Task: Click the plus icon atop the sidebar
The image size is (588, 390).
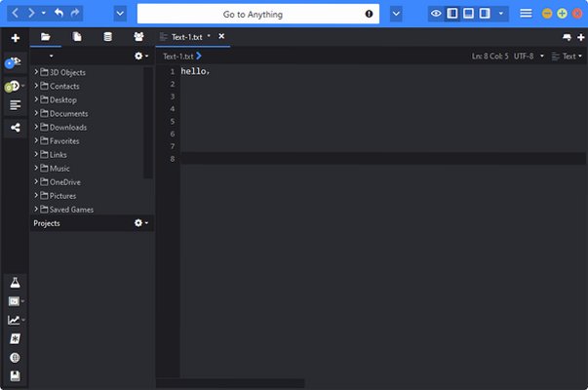Action: (x=16, y=38)
